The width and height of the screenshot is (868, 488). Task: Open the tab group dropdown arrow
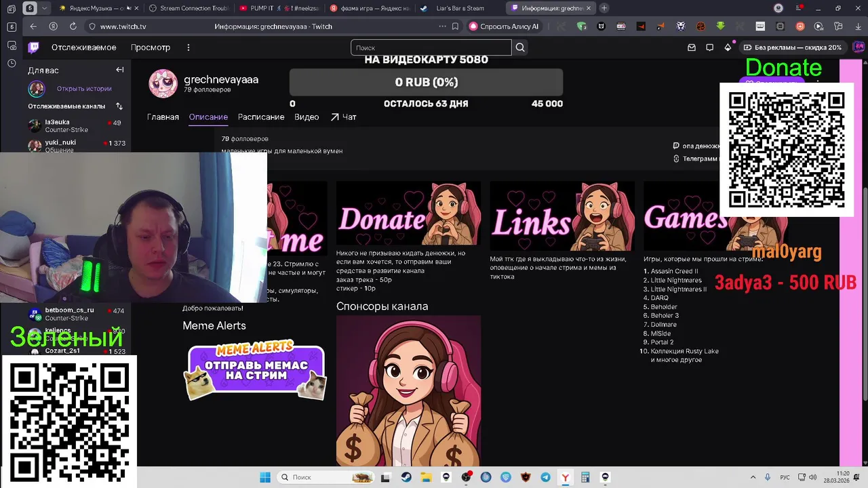tap(45, 8)
